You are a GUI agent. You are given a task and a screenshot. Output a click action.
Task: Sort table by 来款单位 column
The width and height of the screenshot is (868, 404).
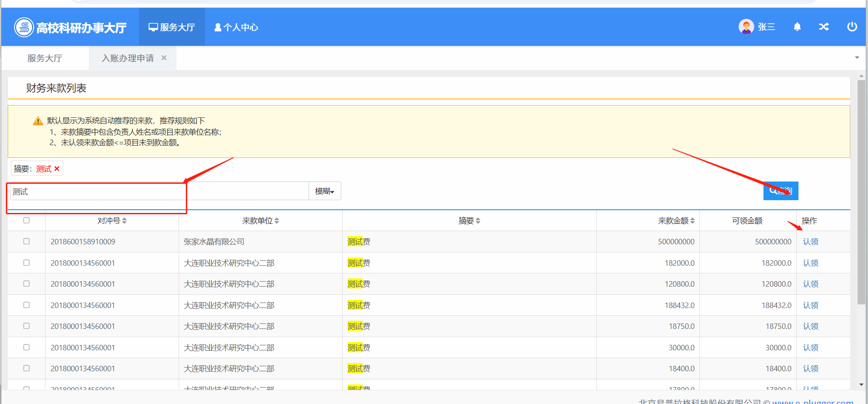click(x=276, y=221)
